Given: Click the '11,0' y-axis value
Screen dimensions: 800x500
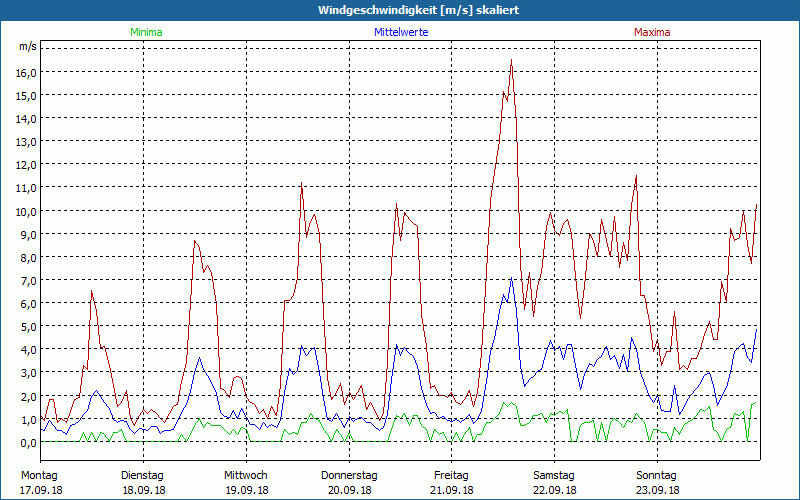Looking at the screenshot, I should [26, 188].
